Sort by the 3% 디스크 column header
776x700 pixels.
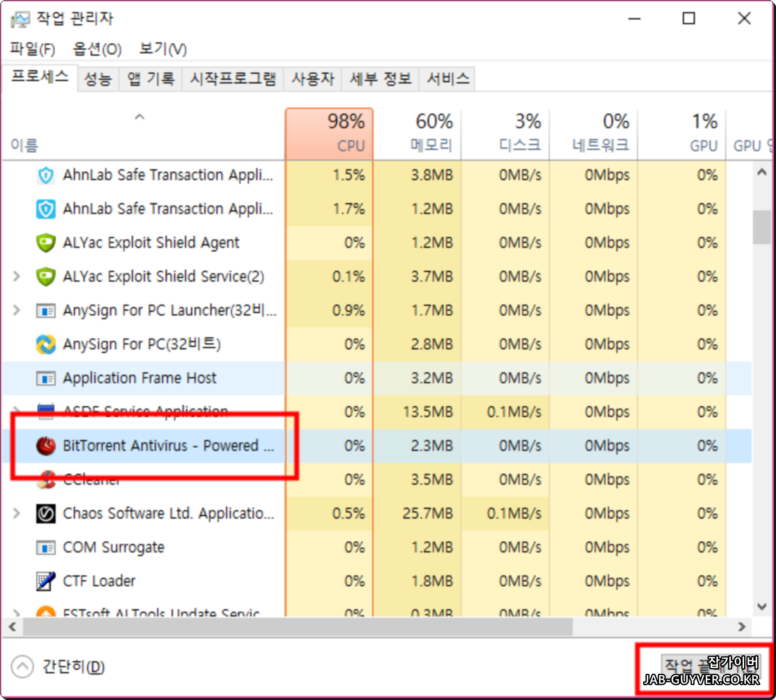point(506,134)
